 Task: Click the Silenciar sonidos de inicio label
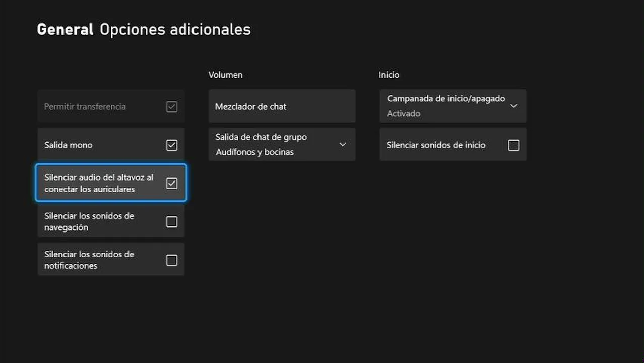436,145
